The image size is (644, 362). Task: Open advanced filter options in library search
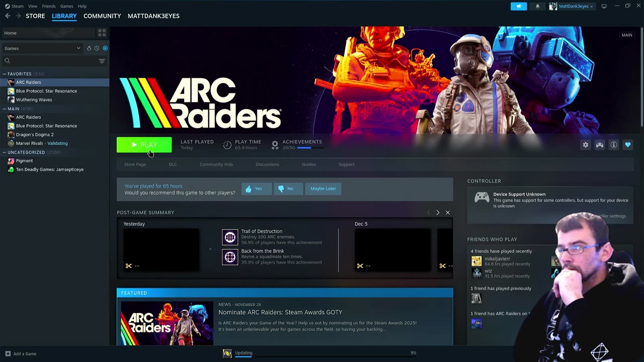pos(102,61)
